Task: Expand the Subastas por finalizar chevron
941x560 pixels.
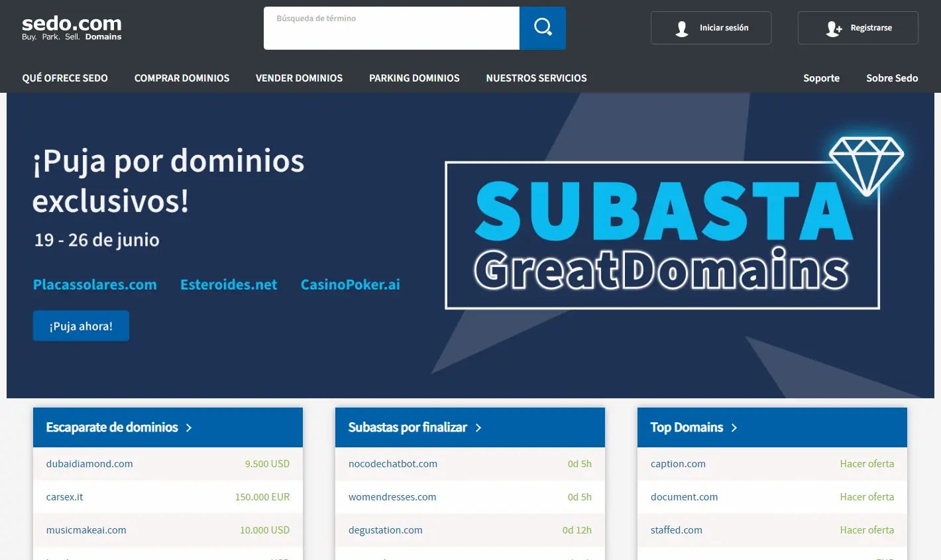Action: coord(478,427)
